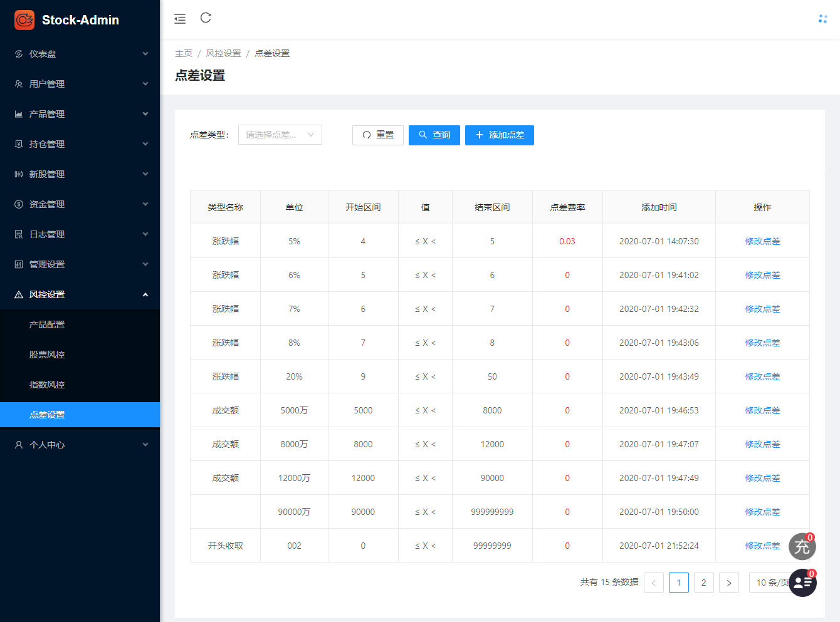Click 修改点差 on the first table row

[x=762, y=241]
